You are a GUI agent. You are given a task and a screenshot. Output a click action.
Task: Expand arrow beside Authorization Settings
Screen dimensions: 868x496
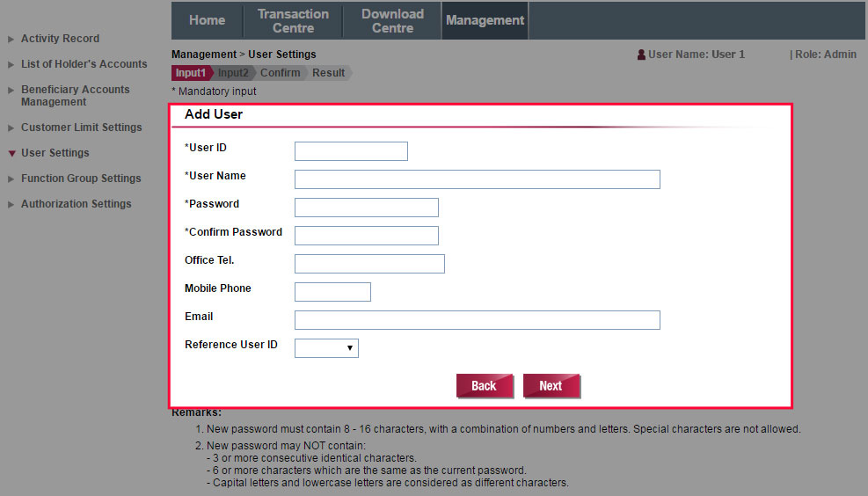11,204
